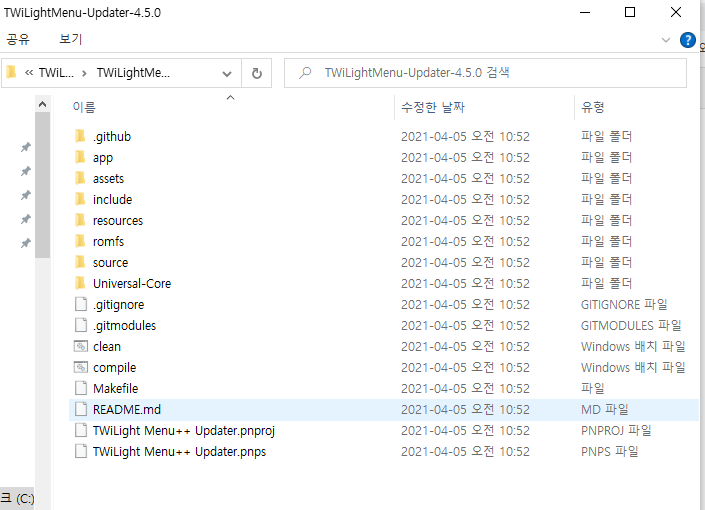Click the romfs folder date cell
The width and height of the screenshot is (705, 510).
465,242
